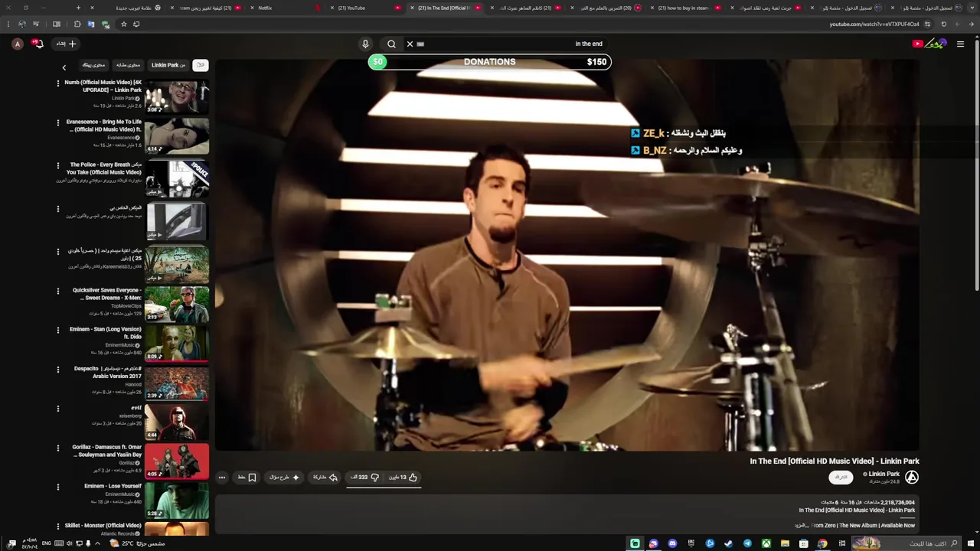Open the Evanescence Bring Me To Life video title

pos(103,126)
